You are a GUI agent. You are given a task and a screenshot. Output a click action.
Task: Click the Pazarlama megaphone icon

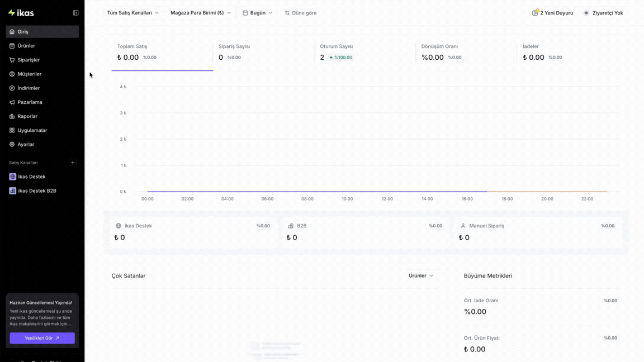(12, 102)
